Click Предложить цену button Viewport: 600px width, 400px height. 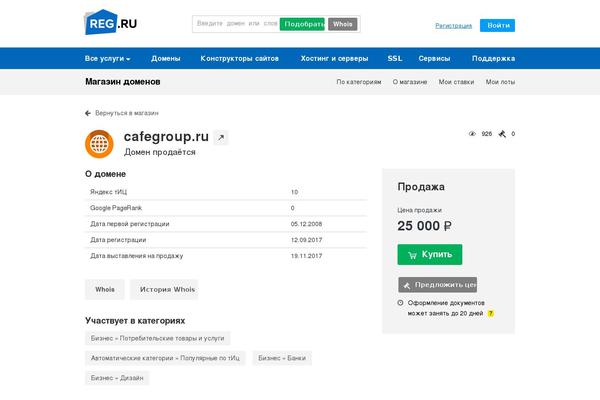437,285
